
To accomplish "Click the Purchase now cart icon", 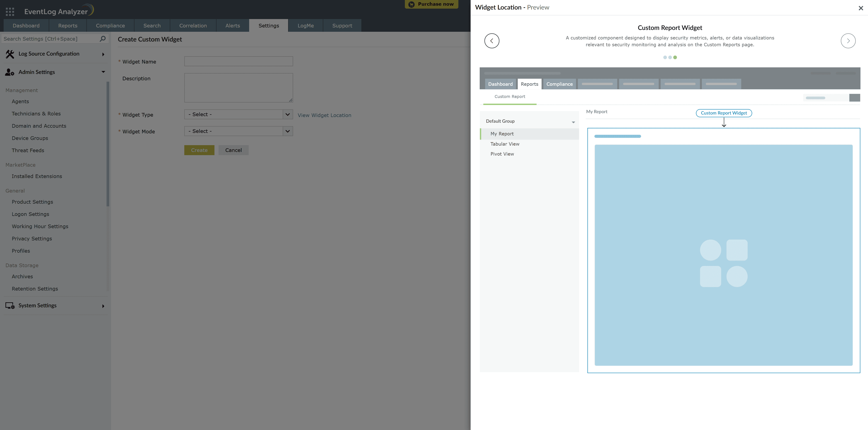I will click(411, 4).
